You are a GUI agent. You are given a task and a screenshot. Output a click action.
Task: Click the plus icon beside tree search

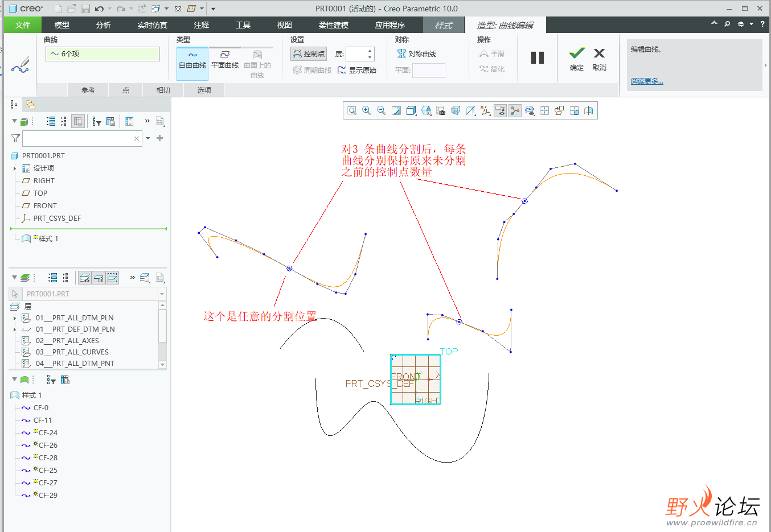[160, 138]
